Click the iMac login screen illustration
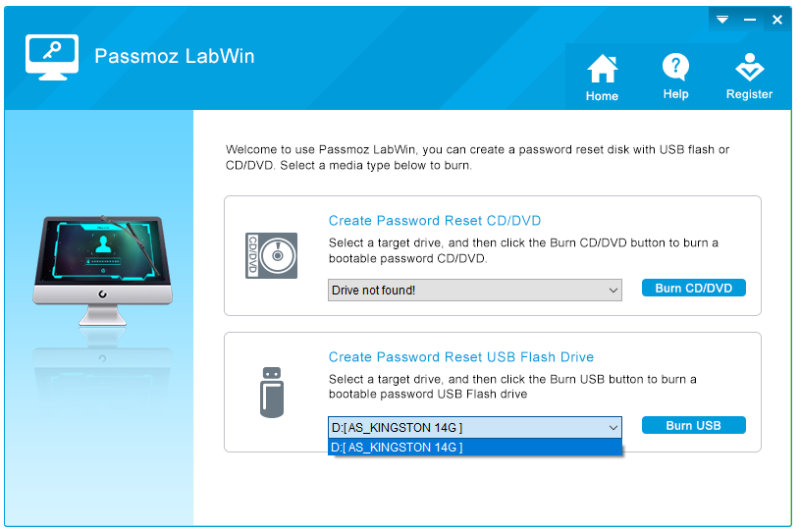 click(102, 271)
